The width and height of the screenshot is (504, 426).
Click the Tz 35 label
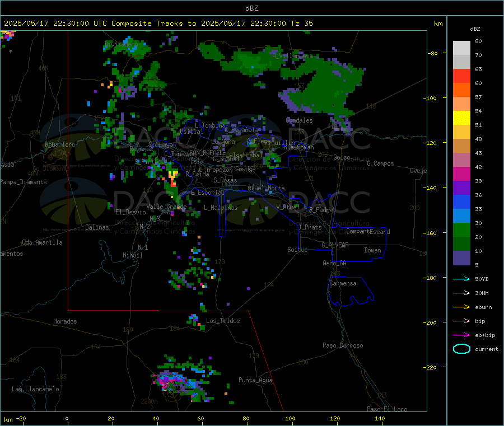pos(301,24)
